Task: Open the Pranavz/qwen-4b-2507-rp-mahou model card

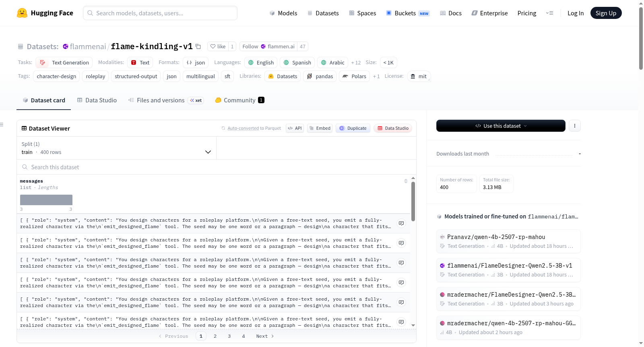Action: point(508,241)
